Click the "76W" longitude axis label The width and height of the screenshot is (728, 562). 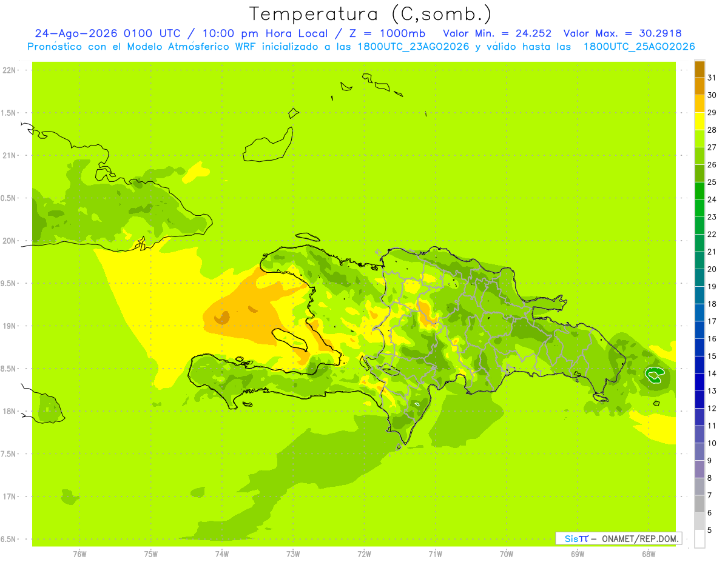click(79, 554)
